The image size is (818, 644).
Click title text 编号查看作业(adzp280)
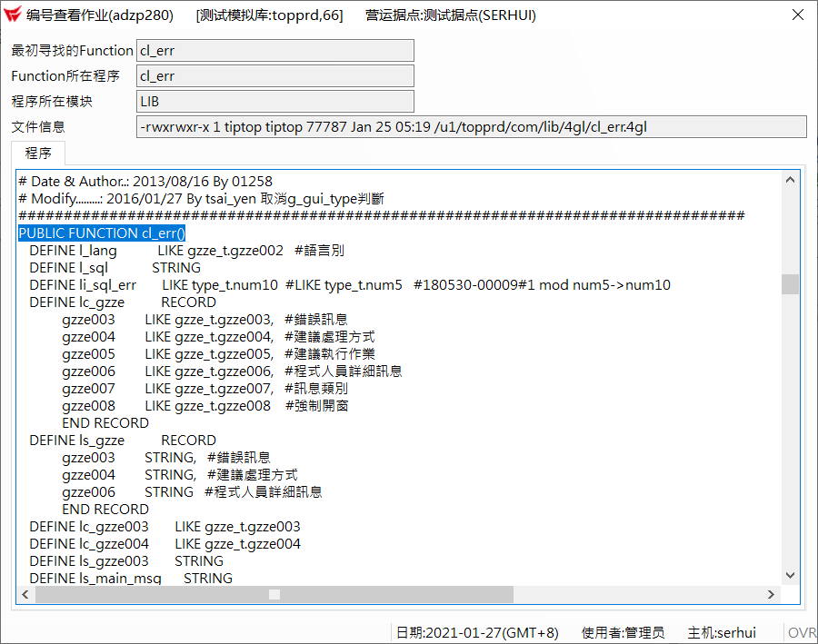pos(100,15)
